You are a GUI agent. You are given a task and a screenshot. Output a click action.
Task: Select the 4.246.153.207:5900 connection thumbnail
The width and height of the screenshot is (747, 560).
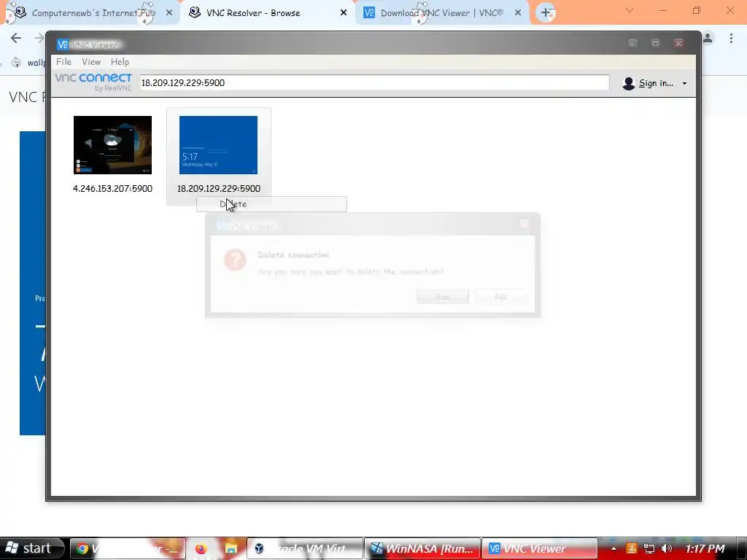(112, 145)
